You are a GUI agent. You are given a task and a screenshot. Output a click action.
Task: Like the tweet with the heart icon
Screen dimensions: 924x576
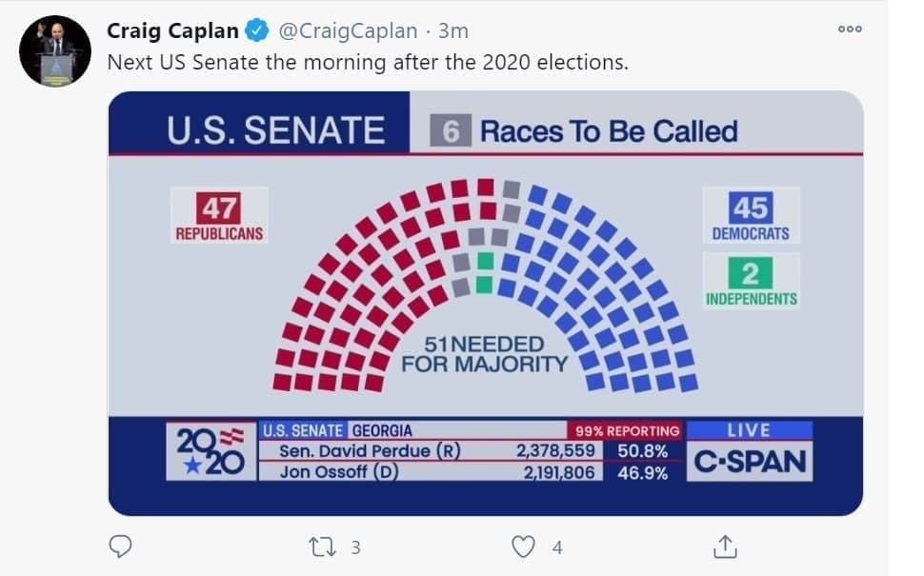[x=523, y=546]
